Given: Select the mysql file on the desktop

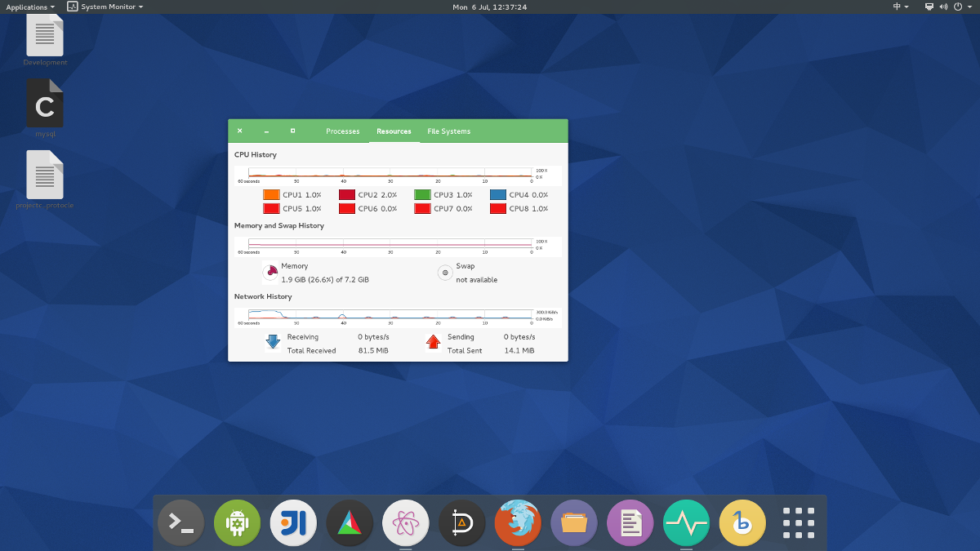Looking at the screenshot, I should coord(45,108).
